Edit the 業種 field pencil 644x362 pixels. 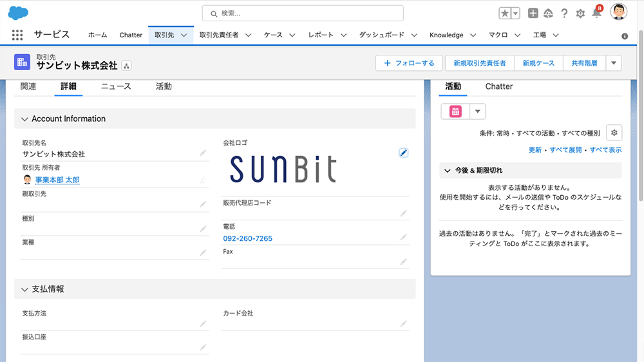pyautogui.click(x=203, y=252)
